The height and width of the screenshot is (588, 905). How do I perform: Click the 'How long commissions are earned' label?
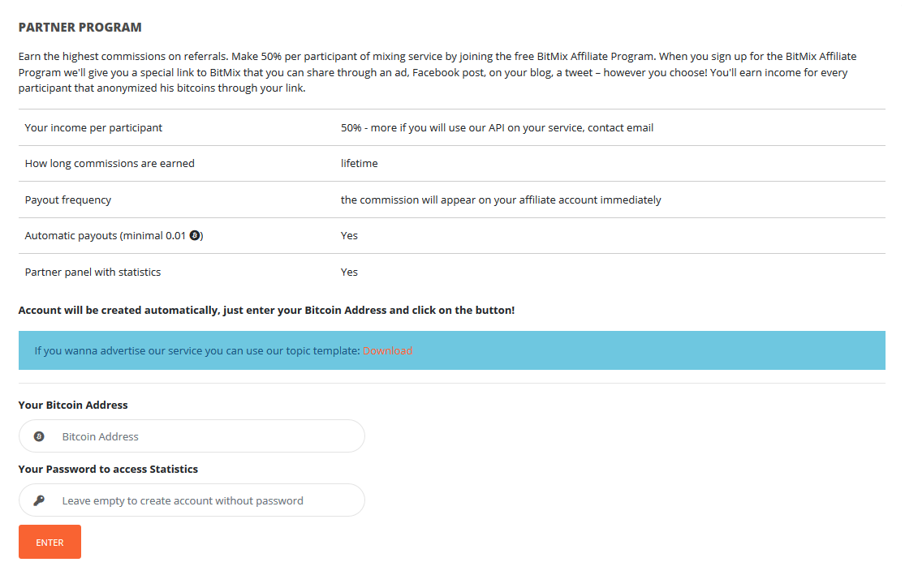110,163
